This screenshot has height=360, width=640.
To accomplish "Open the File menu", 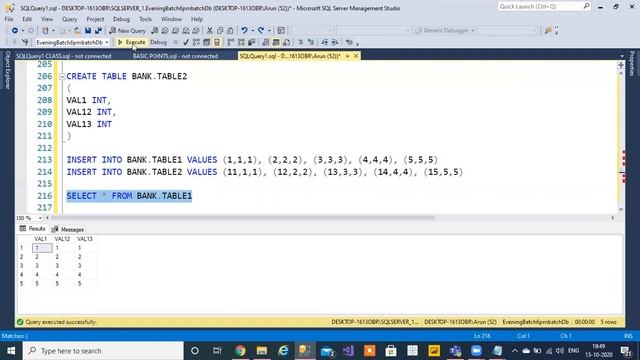I will [9, 19].
